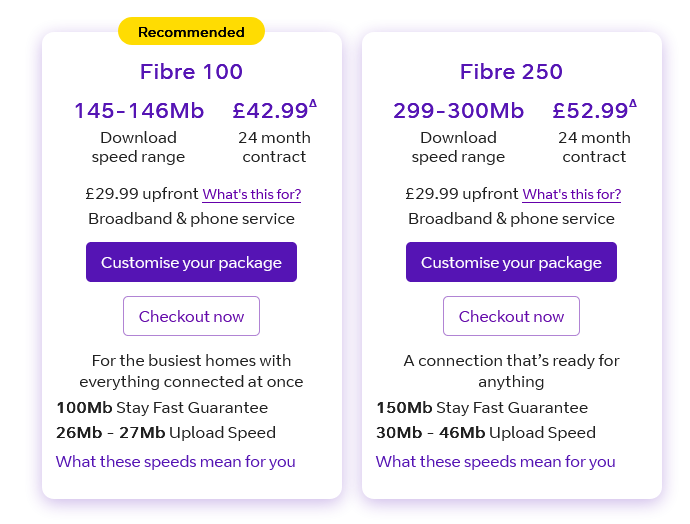Click Customise your package for Fibre 100
This screenshot has height=524, width=690.
click(x=191, y=262)
